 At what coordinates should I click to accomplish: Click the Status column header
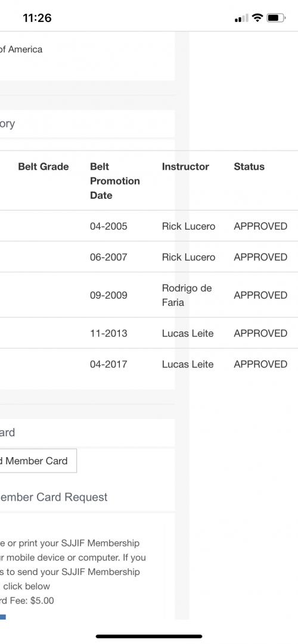[249, 166]
